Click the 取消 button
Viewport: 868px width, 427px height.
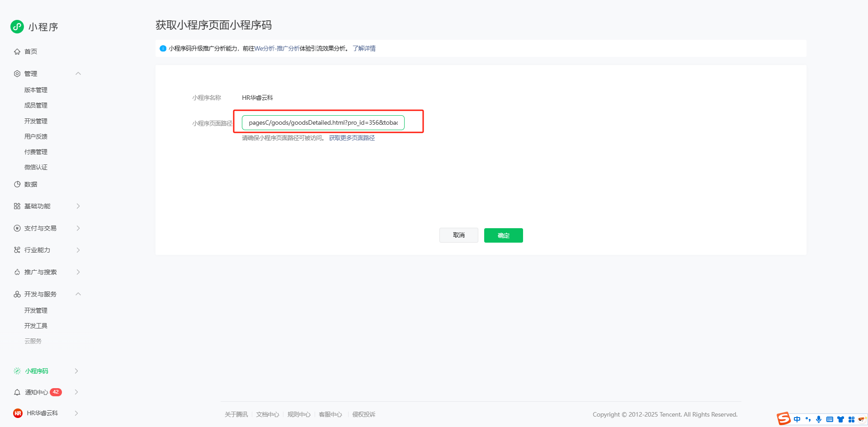pos(458,235)
